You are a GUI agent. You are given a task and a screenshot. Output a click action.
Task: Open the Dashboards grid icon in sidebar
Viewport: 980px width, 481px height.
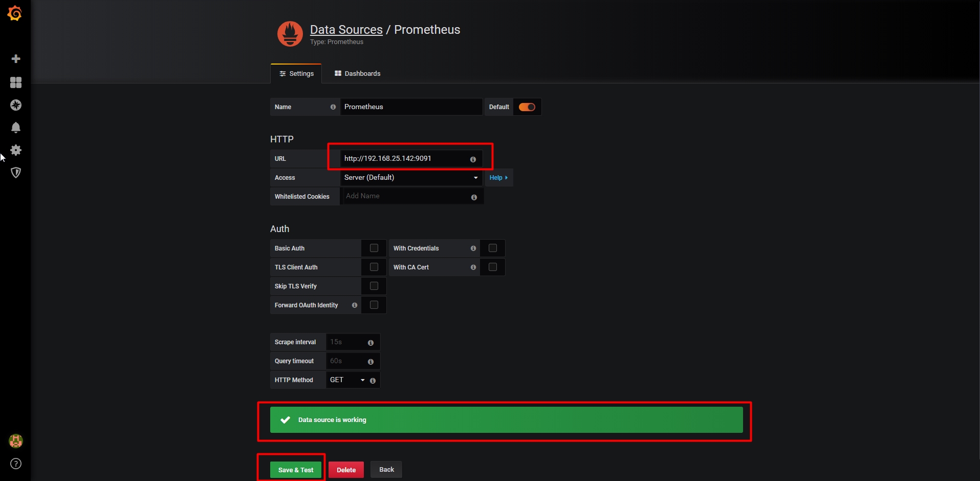[16, 82]
